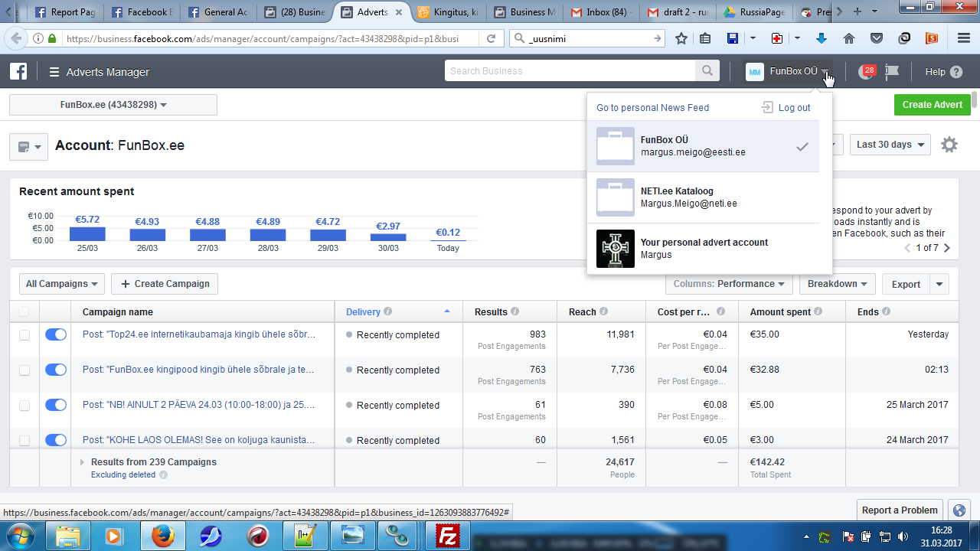Toggle the NB! AINULT 2 PÄEVA campaign switch
This screenshot has width=980, height=551.
click(56, 405)
